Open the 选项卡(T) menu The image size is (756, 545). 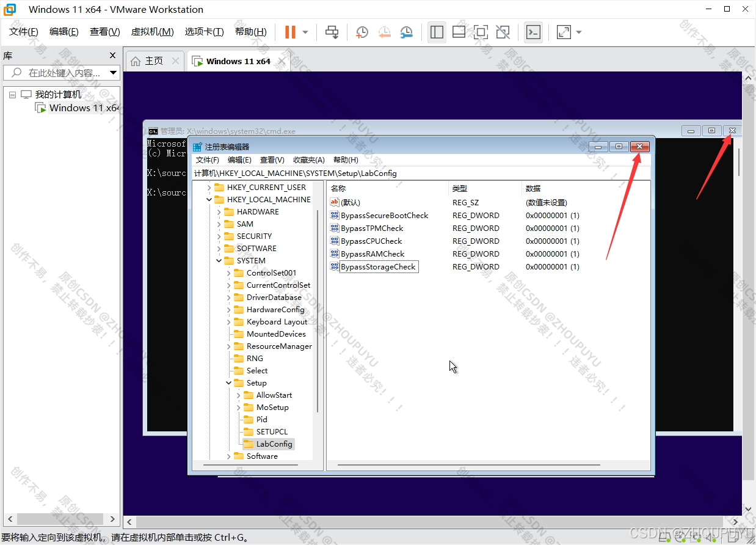pyautogui.click(x=204, y=32)
